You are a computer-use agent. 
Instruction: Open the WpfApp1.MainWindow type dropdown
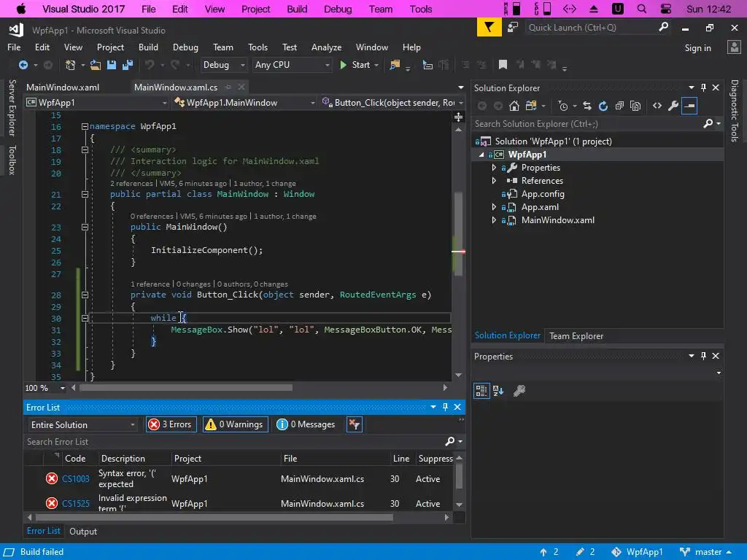tap(245, 103)
